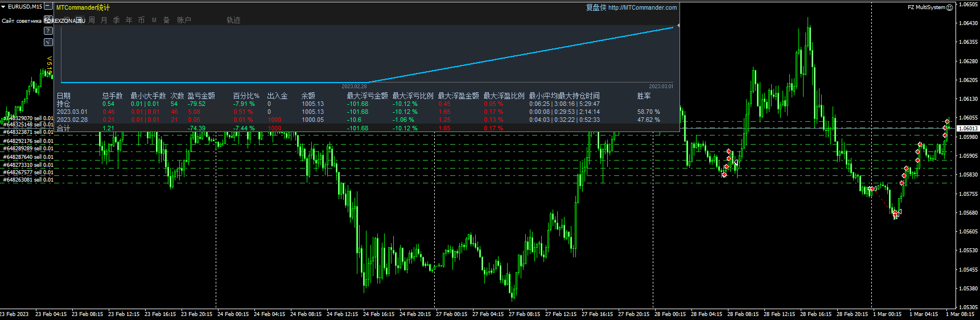Click the 百分比% column header
Image resolution: width=980 pixels, height=320 pixels.
point(246,96)
